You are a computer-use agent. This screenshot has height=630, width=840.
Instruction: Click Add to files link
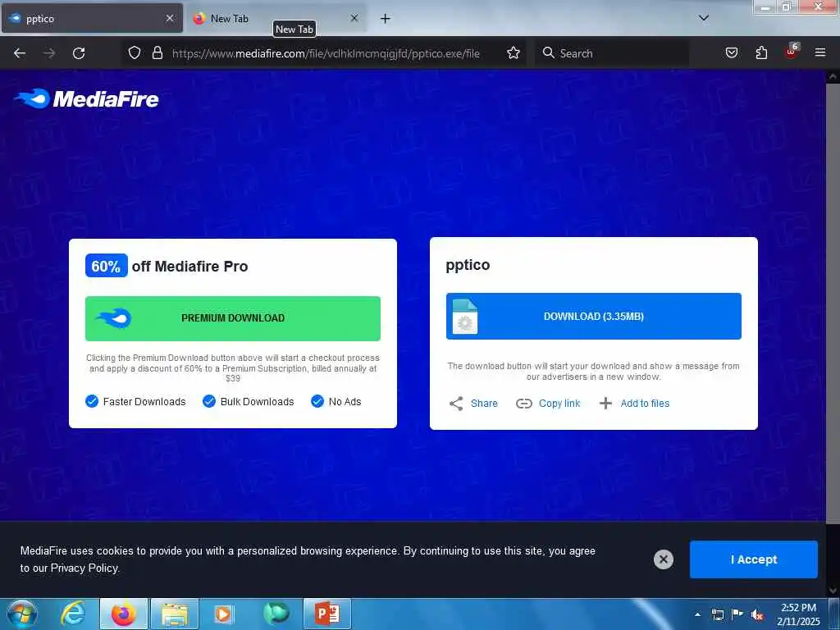coord(645,404)
